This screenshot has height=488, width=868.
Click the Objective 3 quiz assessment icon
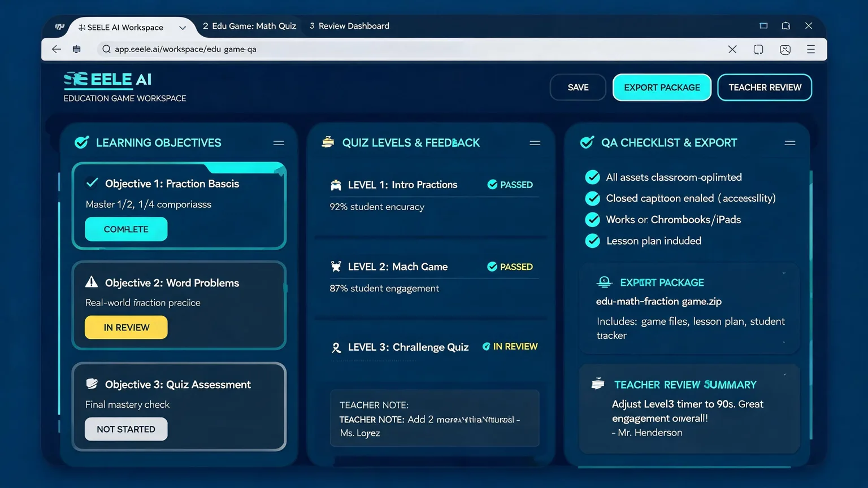point(92,384)
